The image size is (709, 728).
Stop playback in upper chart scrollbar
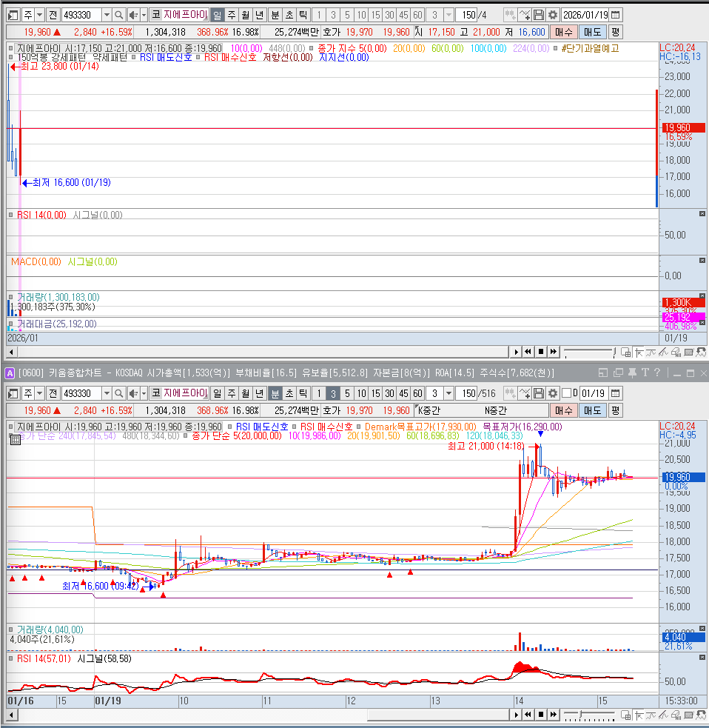[540, 352]
